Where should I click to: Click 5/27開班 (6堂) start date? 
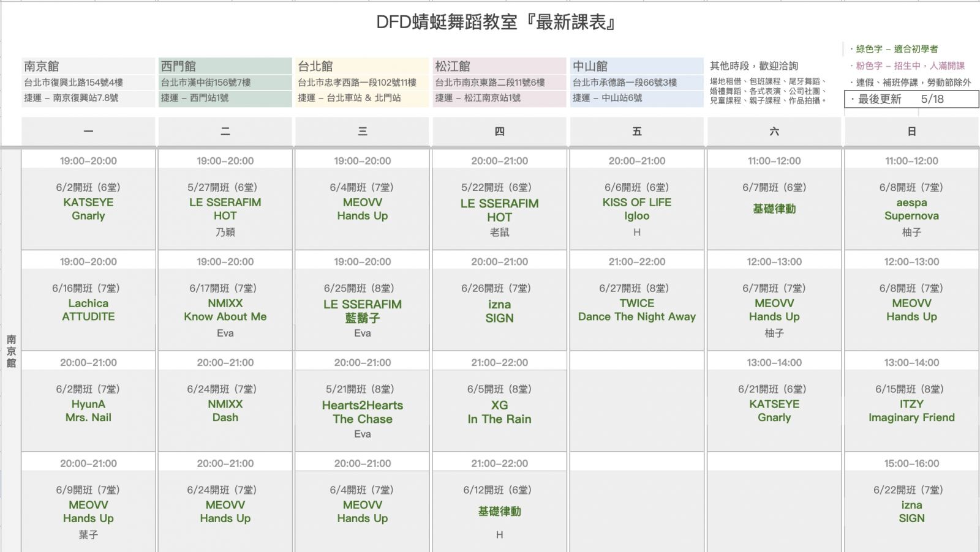pos(222,187)
